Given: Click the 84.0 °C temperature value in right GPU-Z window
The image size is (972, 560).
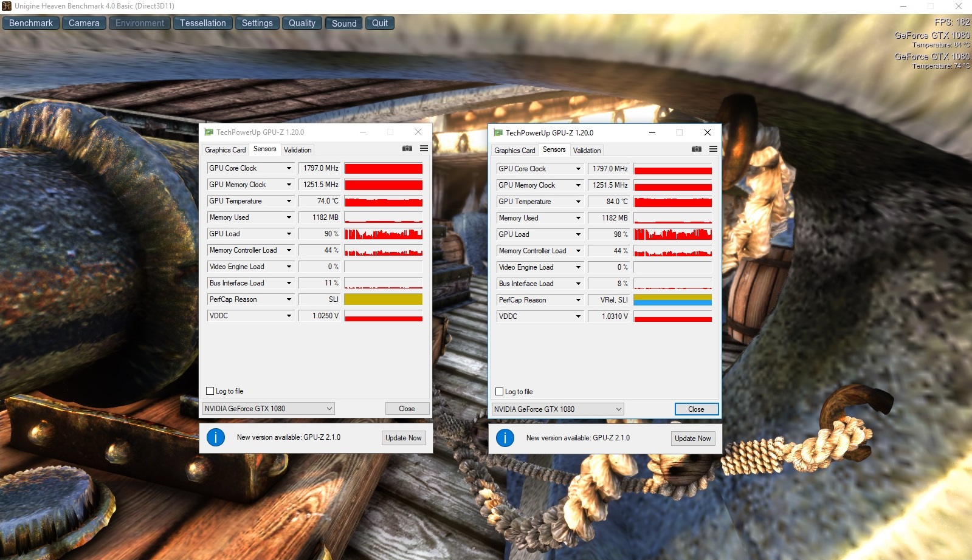Looking at the screenshot, I should (x=609, y=202).
